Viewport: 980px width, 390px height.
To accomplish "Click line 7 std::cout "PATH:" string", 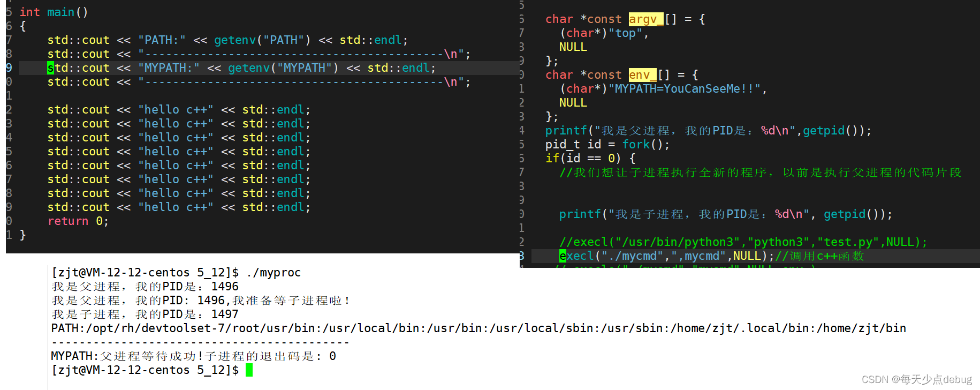I will (162, 40).
